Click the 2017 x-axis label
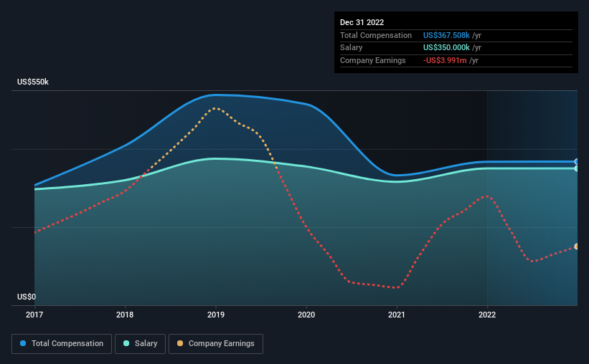Image resolution: width=589 pixels, height=364 pixels. [34, 315]
